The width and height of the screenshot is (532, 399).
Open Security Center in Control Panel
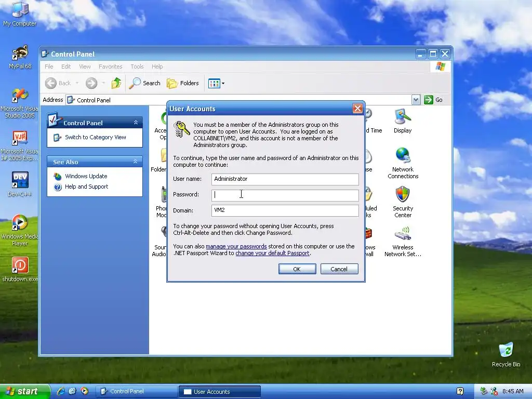[403, 202]
